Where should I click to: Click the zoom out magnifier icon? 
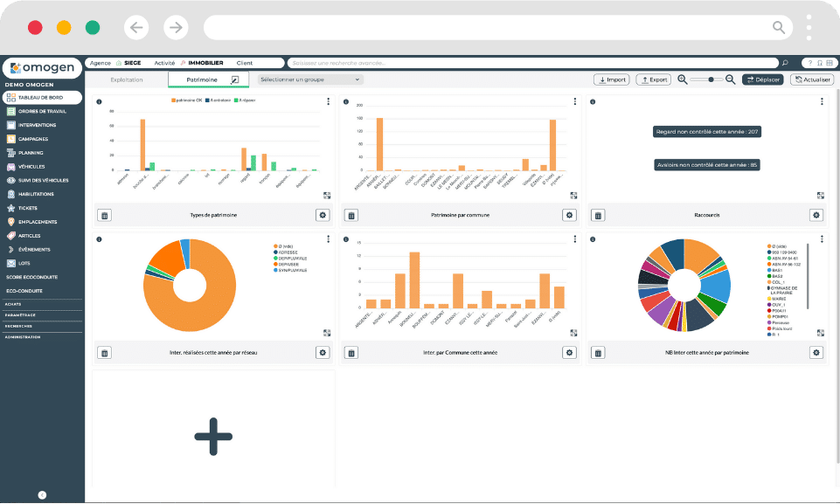683,79
